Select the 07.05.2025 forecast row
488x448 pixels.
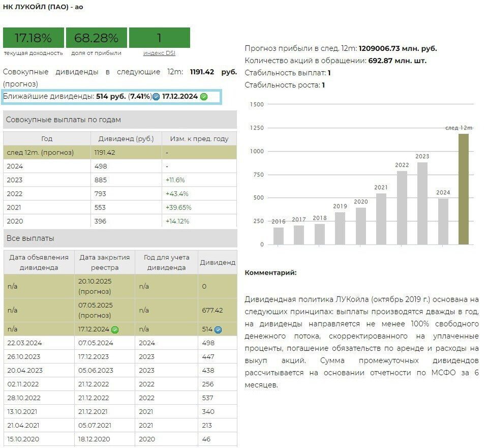[120, 310]
